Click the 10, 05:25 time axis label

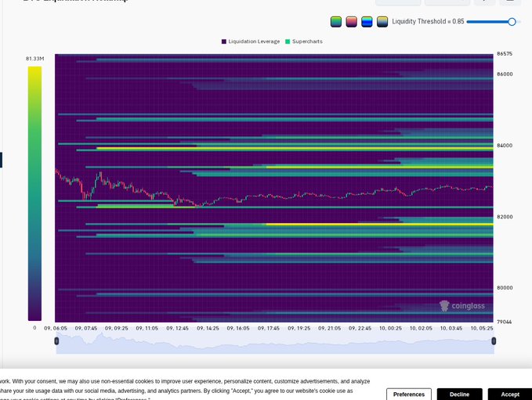[482, 329]
